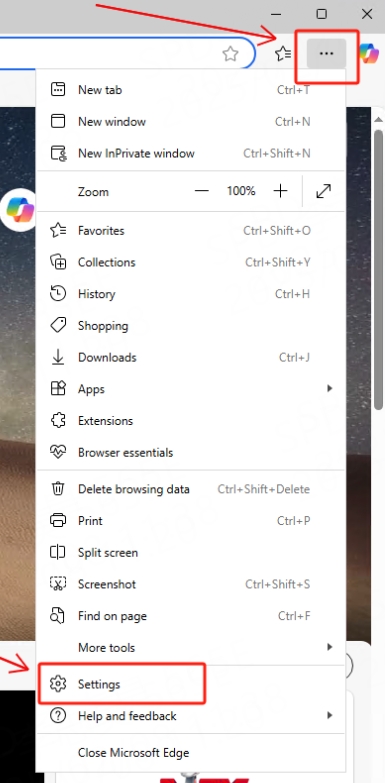Click the floating Copilot circle on page
Image resolution: width=385 pixels, height=783 pixels.
(19, 210)
